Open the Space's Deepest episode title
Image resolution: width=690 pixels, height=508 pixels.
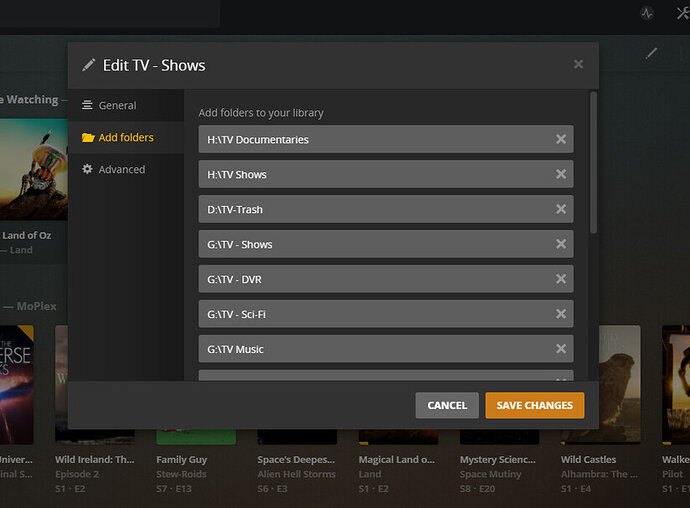pyautogui.click(x=296, y=460)
